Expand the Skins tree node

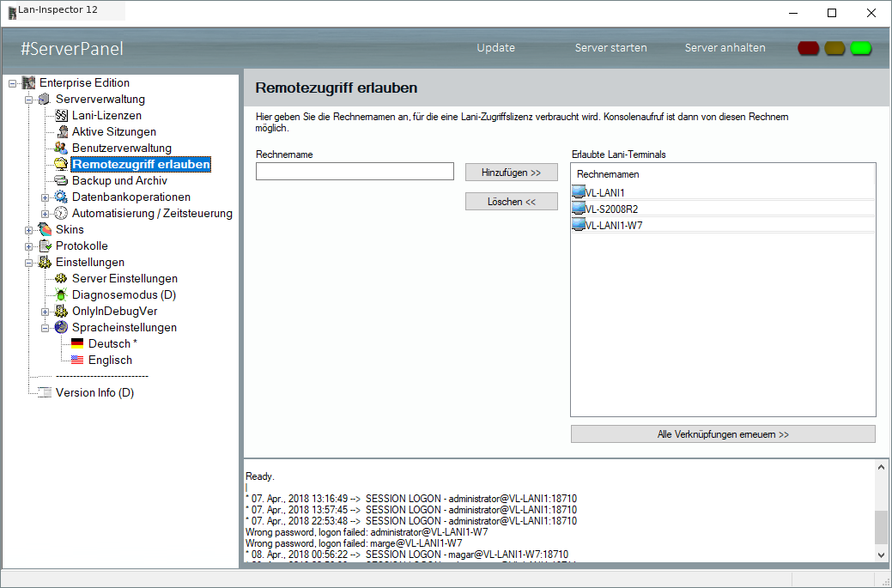click(28, 230)
